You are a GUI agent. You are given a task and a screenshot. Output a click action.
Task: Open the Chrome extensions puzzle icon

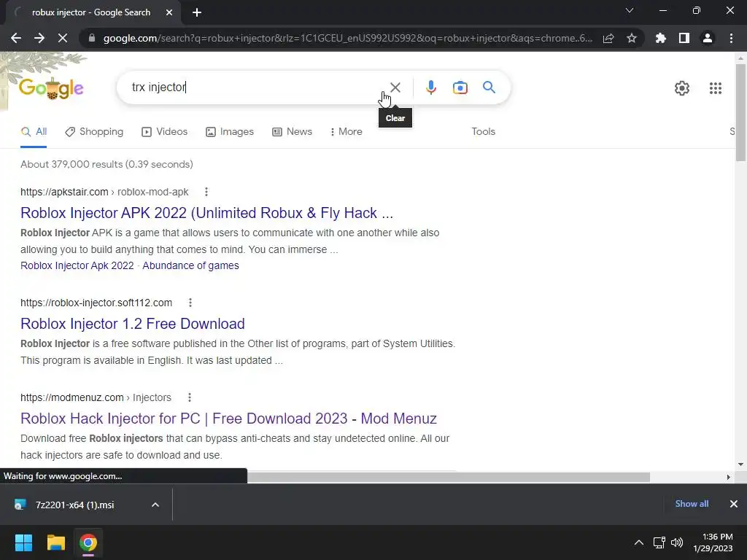660,38
